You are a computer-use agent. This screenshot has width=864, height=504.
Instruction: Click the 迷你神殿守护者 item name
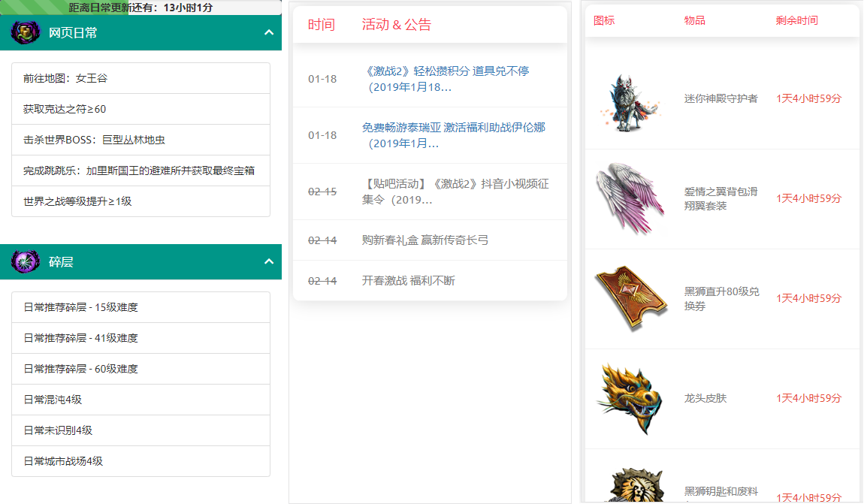(721, 98)
